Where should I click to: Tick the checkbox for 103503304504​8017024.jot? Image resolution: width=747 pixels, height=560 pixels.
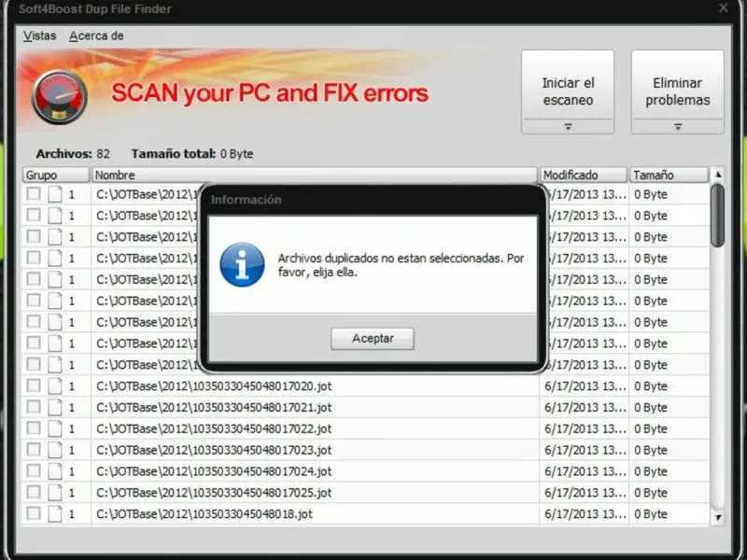(34, 470)
